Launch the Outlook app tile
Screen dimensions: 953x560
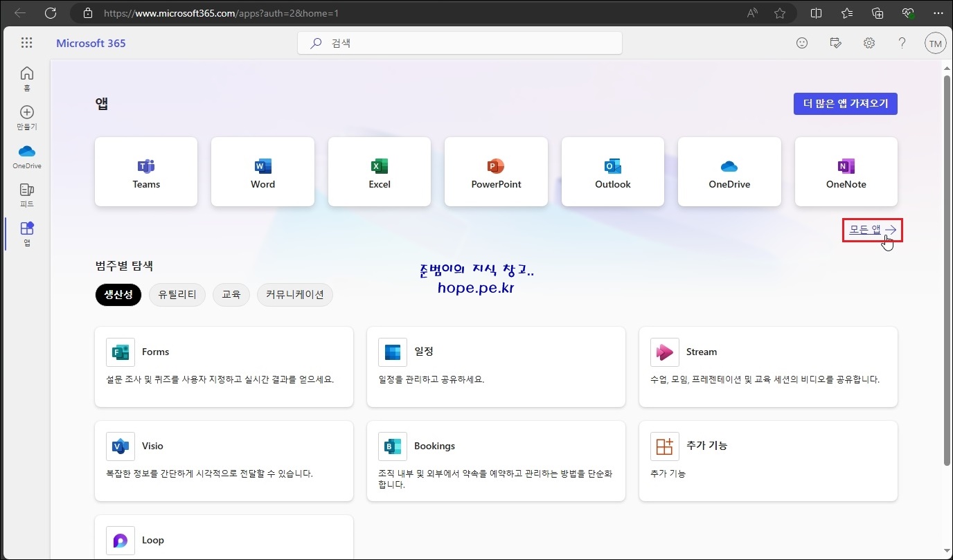[x=613, y=172]
